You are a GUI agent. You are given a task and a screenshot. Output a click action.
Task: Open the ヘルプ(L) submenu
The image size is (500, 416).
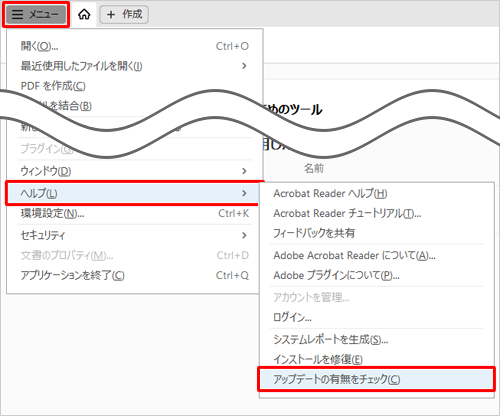tap(133, 193)
